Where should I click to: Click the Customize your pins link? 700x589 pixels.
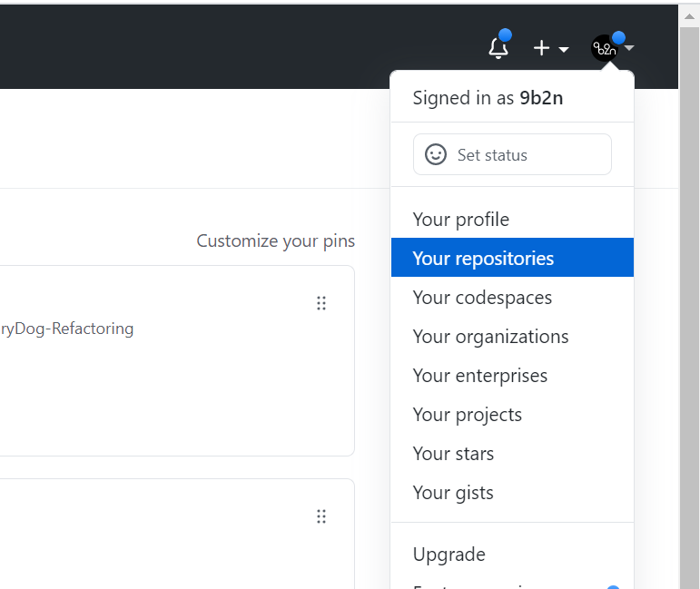pyautogui.click(x=275, y=241)
